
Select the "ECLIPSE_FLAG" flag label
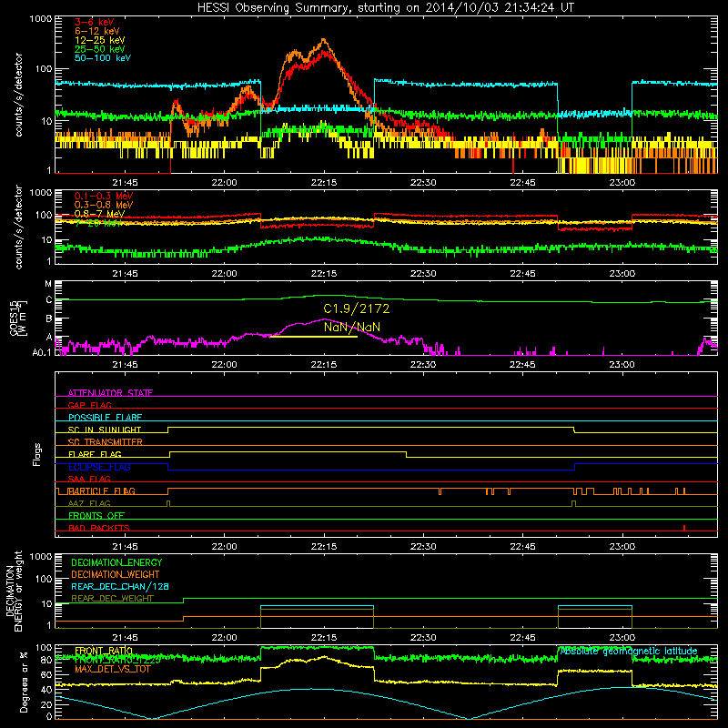click(x=99, y=467)
